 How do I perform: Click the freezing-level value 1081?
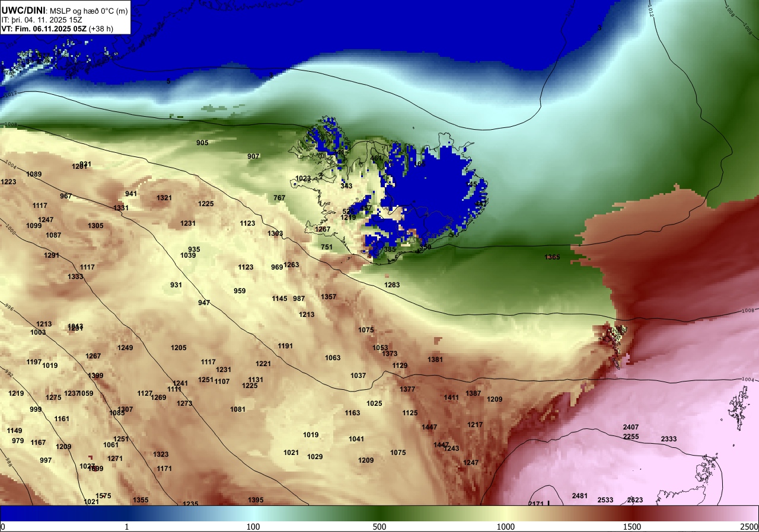point(238,409)
